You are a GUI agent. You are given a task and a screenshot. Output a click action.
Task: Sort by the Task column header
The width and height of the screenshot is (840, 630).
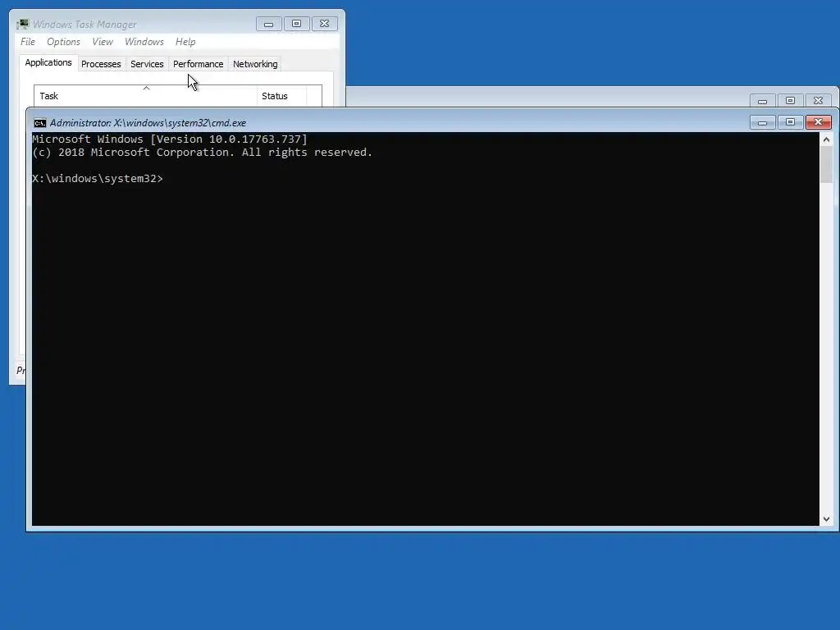coord(146,96)
